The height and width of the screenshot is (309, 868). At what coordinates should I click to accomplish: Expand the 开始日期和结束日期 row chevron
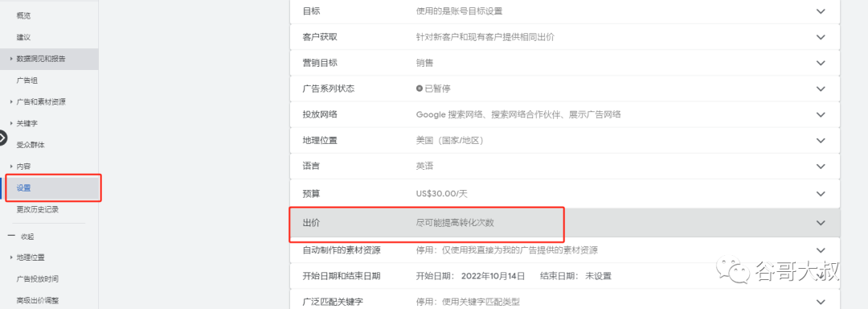821,276
